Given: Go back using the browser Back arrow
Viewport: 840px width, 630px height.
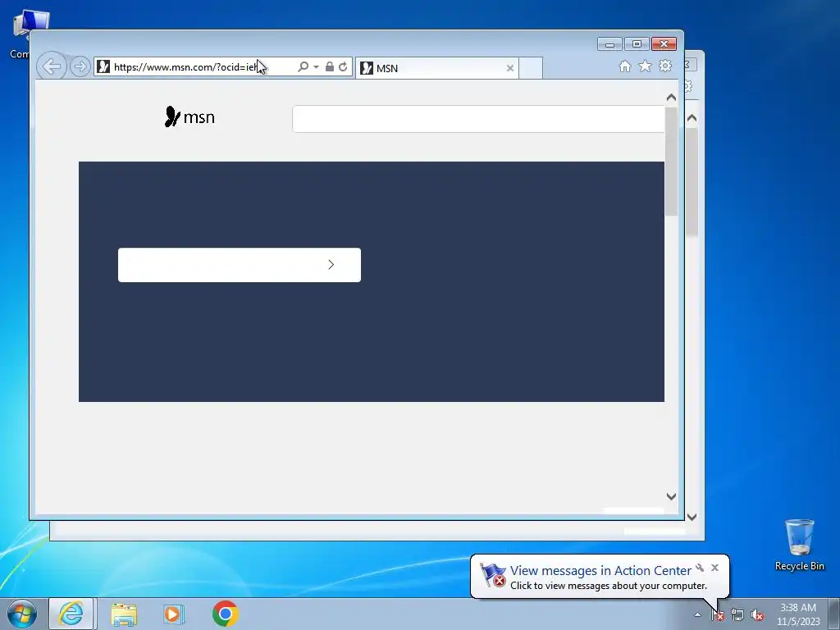Looking at the screenshot, I should [x=52, y=66].
